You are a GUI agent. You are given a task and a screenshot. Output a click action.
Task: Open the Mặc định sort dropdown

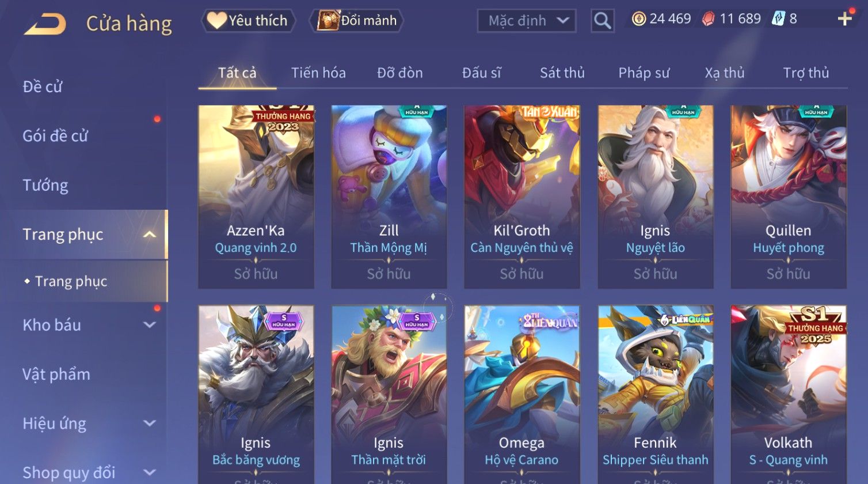(526, 21)
